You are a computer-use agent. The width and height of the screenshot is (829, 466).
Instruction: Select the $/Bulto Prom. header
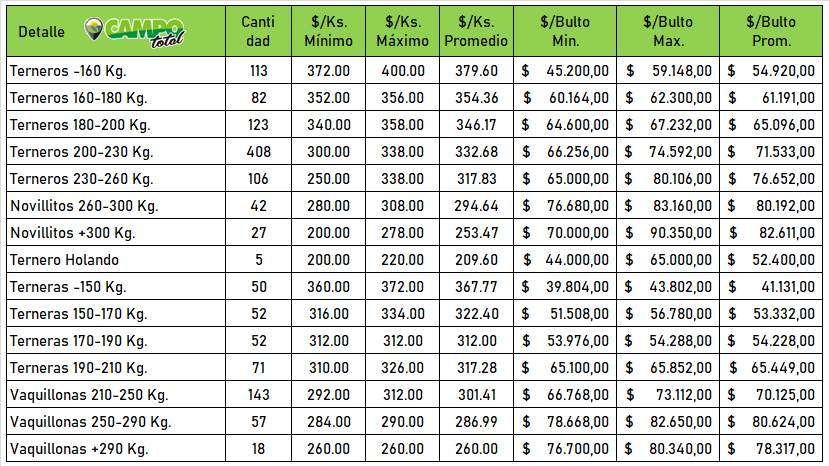point(772,31)
